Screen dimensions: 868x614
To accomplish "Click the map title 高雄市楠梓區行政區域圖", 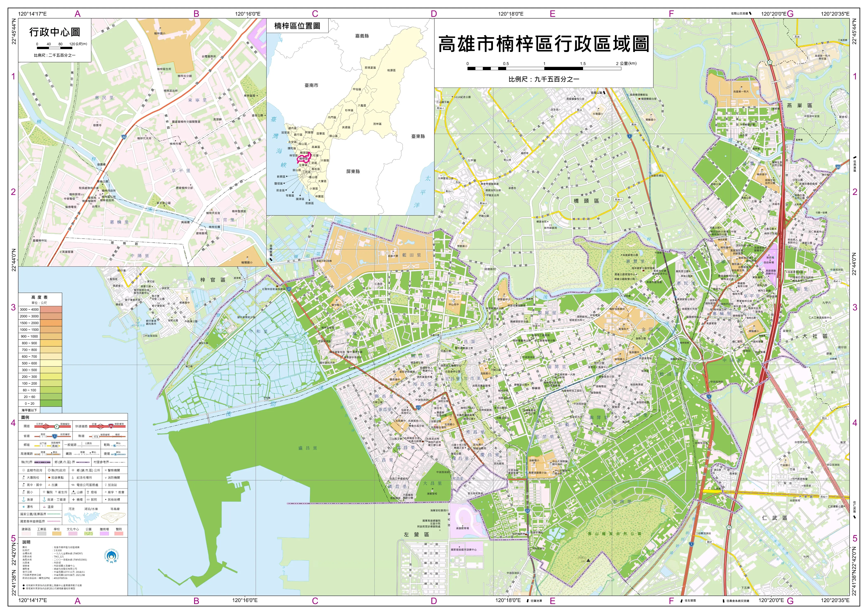I will click(x=544, y=44).
